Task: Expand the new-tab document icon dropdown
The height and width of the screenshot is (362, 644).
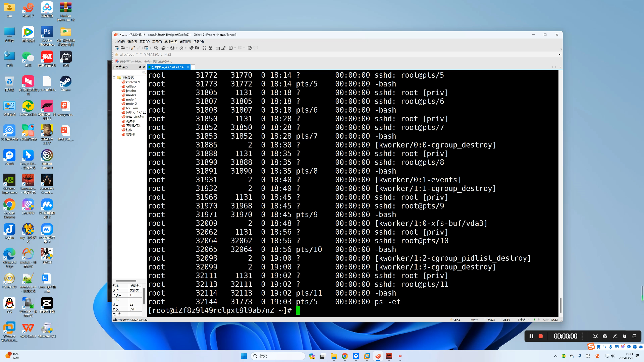Action: [x=235, y=48]
